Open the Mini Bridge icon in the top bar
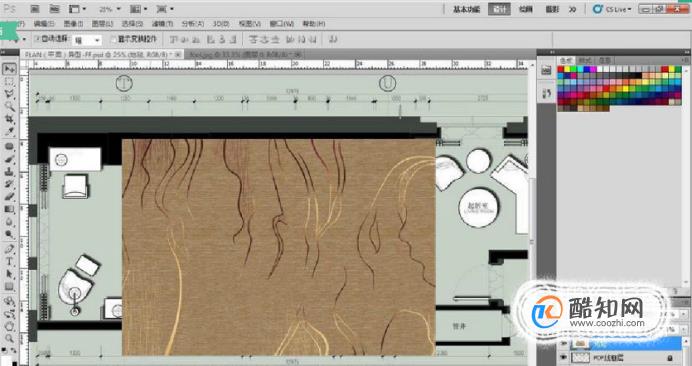The height and width of the screenshot is (366, 692). click(54, 9)
